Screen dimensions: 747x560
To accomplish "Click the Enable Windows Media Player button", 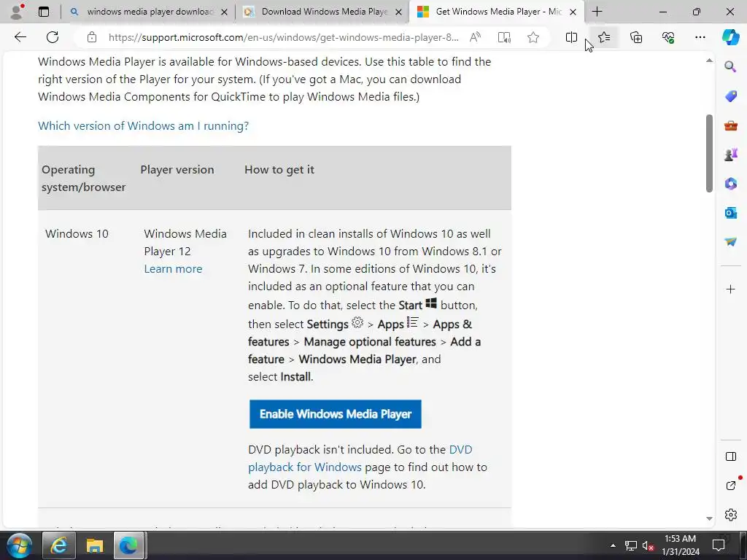I will tap(336, 414).
